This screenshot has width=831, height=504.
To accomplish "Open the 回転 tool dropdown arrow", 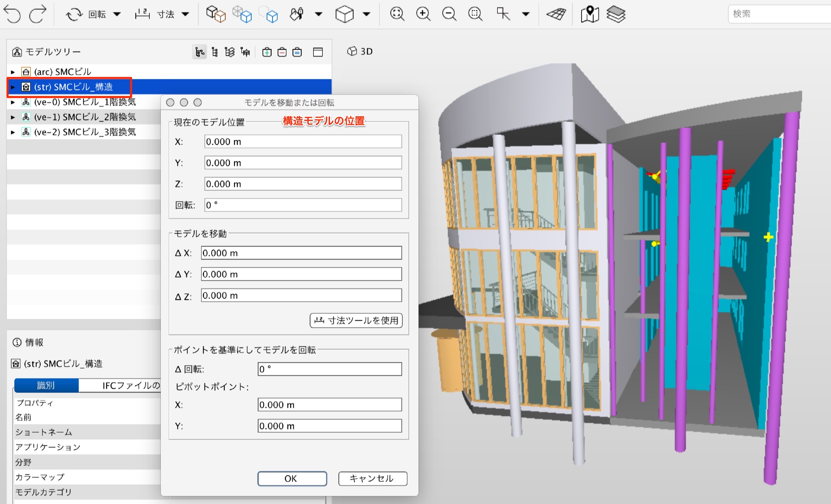I will (117, 14).
